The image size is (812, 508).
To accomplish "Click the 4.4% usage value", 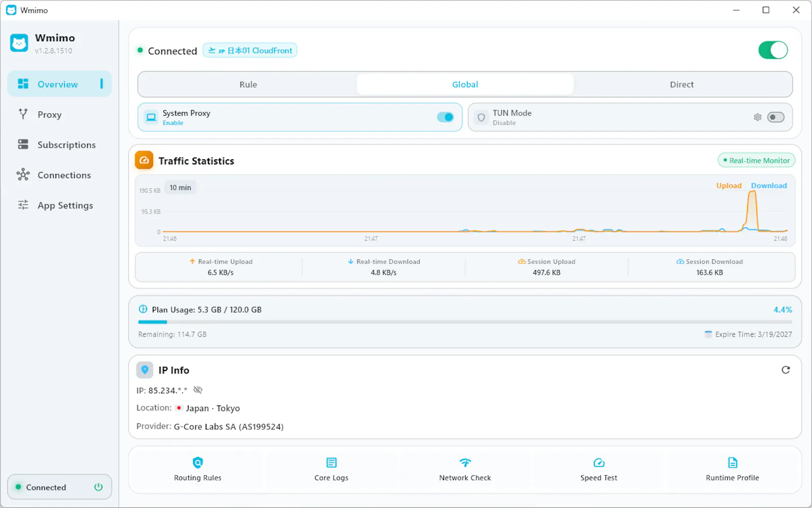I will pyautogui.click(x=783, y=310).
